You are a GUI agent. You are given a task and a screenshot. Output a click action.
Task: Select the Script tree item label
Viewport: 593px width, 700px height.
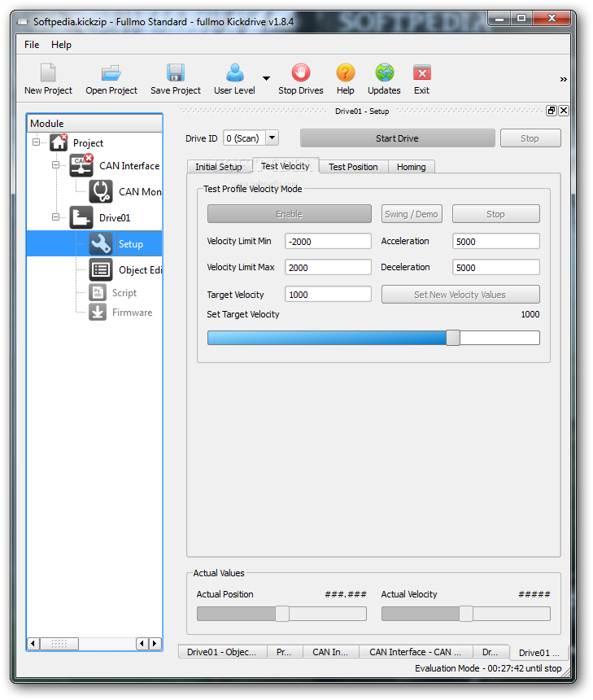pyautogui.click(x=124, y=293)
